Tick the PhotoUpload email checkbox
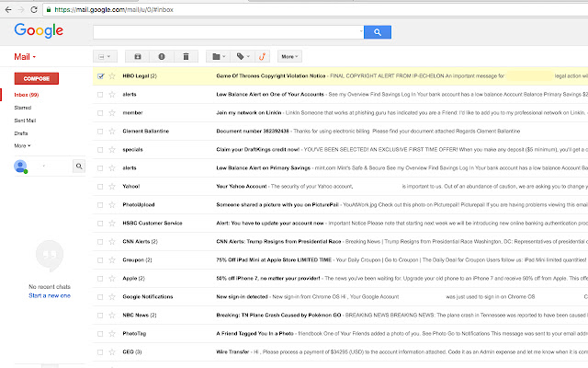The width and height of the screenshot is (588, 368). tap(100, 205)
